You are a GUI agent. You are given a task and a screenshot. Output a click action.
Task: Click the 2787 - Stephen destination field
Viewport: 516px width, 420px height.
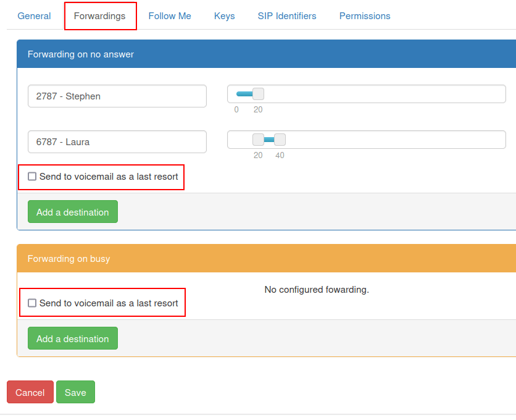click(x=117, y=96)
